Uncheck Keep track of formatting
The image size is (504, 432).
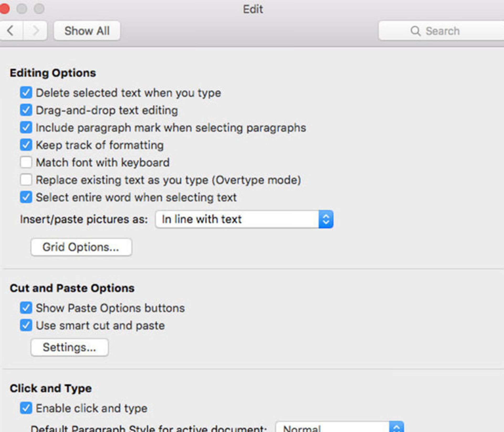click(x=26, y=145)
